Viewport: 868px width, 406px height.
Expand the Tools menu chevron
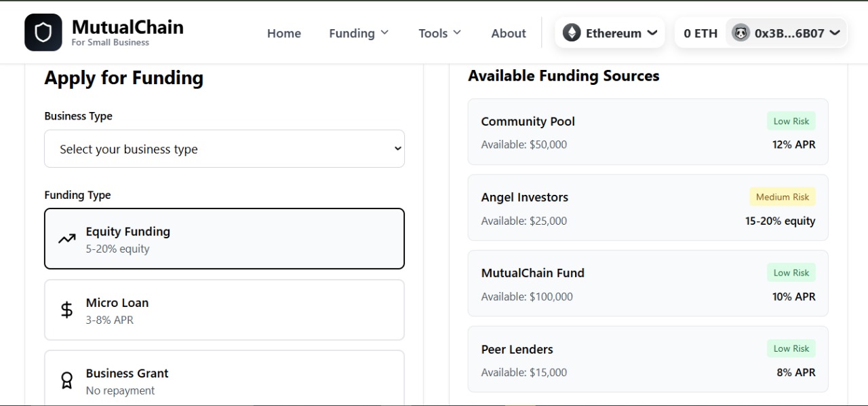(x=456, y=33)
